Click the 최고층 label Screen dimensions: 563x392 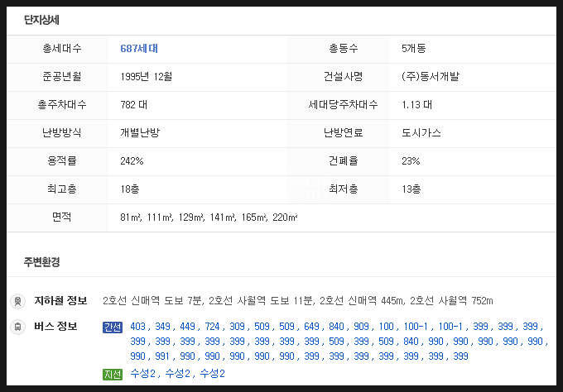point(62,189)
